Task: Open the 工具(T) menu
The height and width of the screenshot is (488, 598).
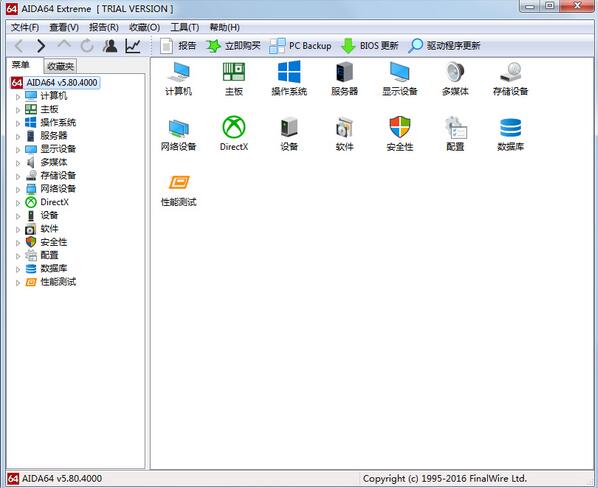Action: [185, 27]
